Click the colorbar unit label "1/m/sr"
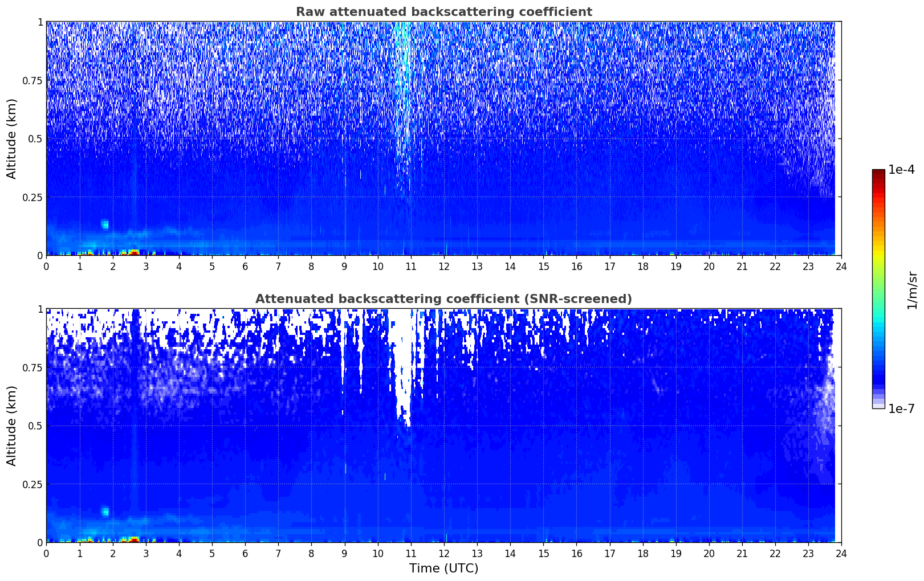924x581 pixels. pos(912,289)
